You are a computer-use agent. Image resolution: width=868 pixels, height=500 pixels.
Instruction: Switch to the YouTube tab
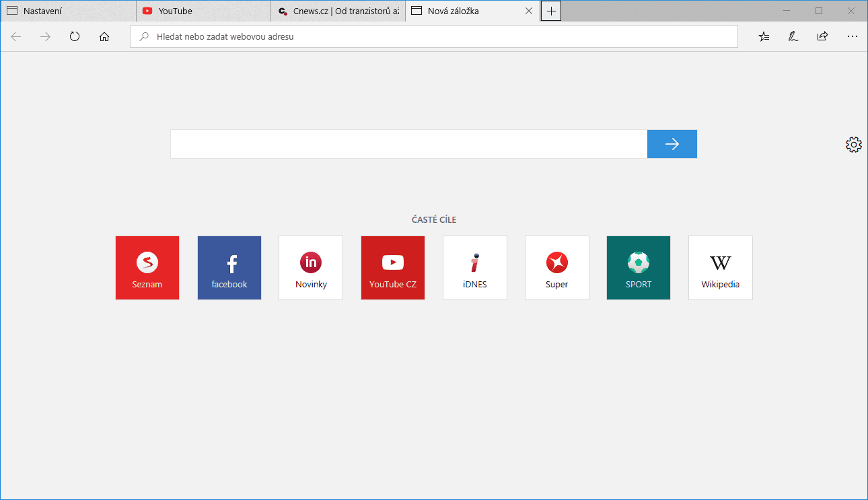pos(203,11)
